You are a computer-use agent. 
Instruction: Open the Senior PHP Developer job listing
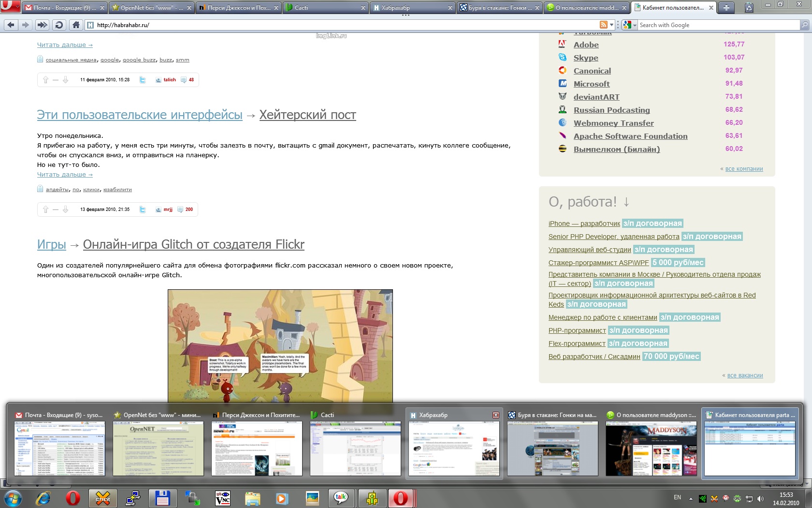coord(614,237)
